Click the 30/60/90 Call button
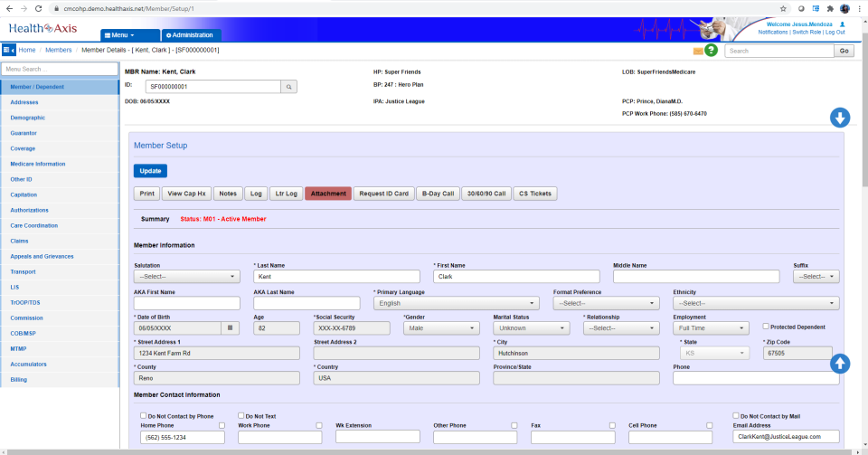The width and height of the screenshot is (868, 455). point(486,194)
